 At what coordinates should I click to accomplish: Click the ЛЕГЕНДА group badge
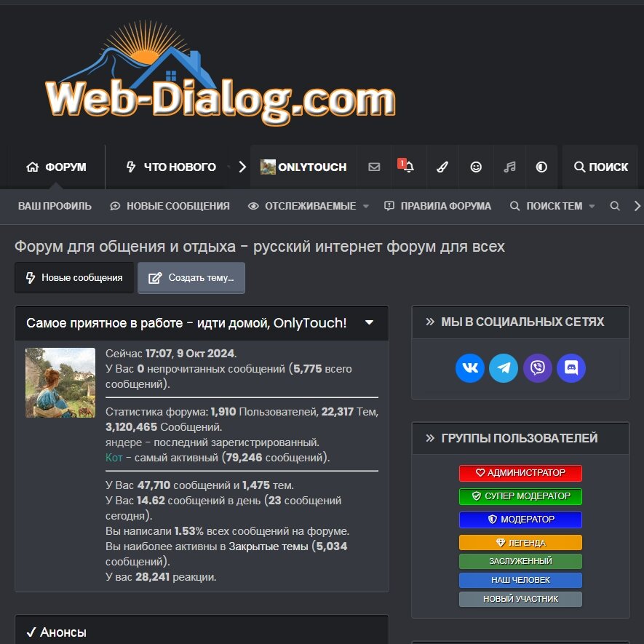tap(520, 543)
